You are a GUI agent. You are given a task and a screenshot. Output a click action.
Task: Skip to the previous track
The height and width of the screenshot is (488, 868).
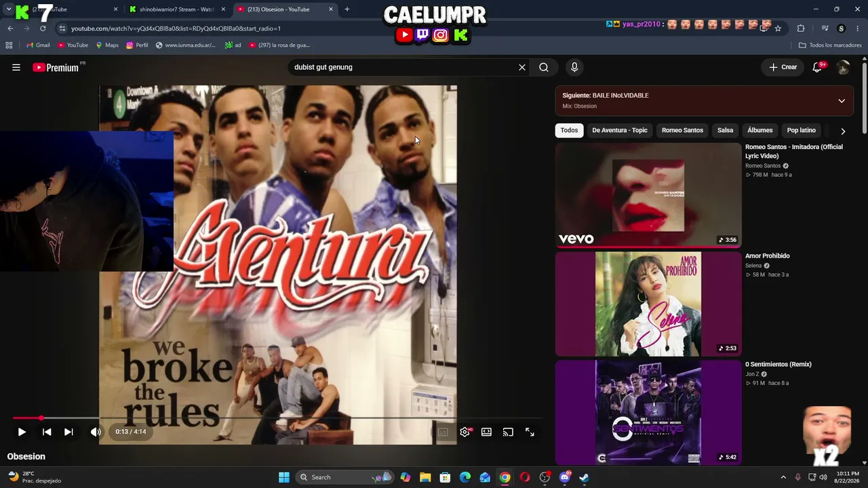(47, 432)
